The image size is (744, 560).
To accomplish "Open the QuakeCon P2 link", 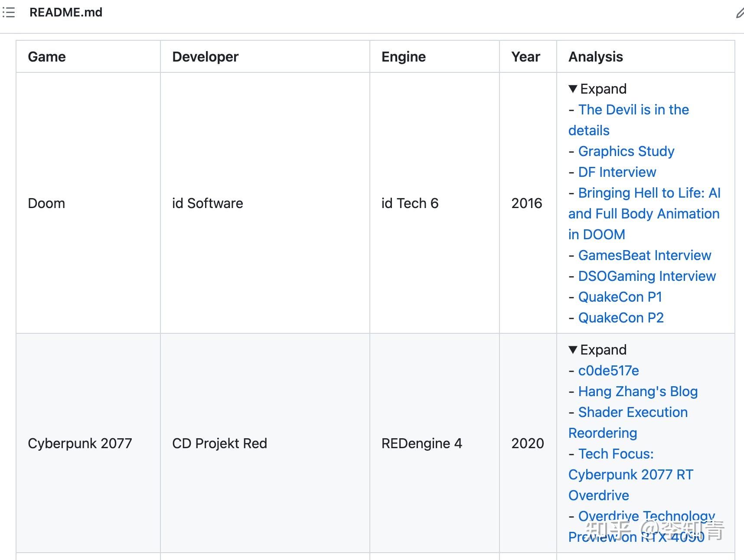I will (621, 318).
